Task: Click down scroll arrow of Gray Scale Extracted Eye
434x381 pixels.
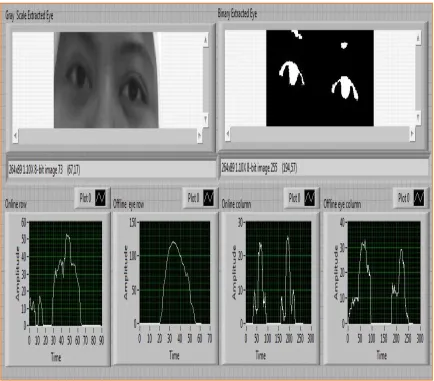Action: 205,120
